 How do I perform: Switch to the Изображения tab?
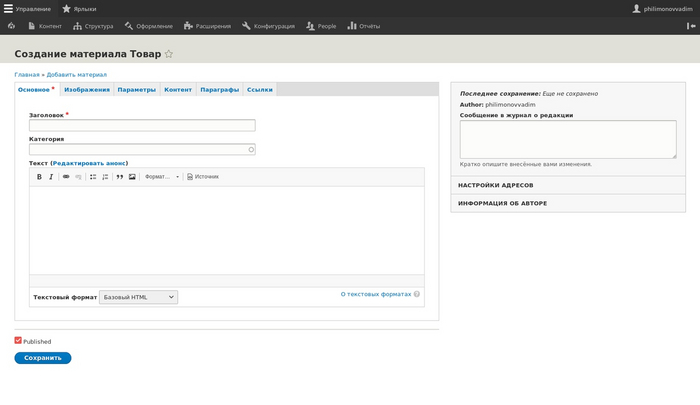(86, 90)
